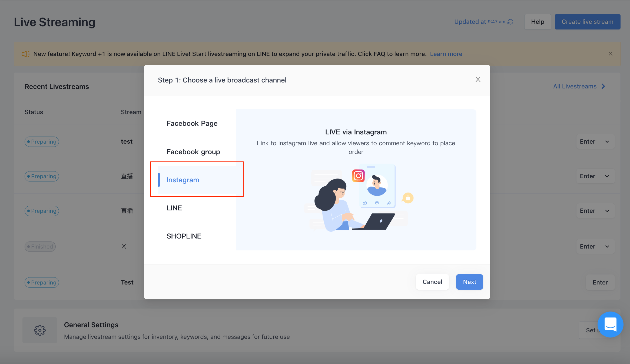Click the General Settings gear icon

pos(40,330)
